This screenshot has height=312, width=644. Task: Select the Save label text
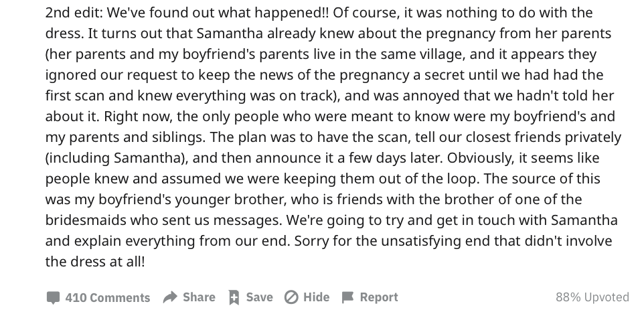point(259,297)
